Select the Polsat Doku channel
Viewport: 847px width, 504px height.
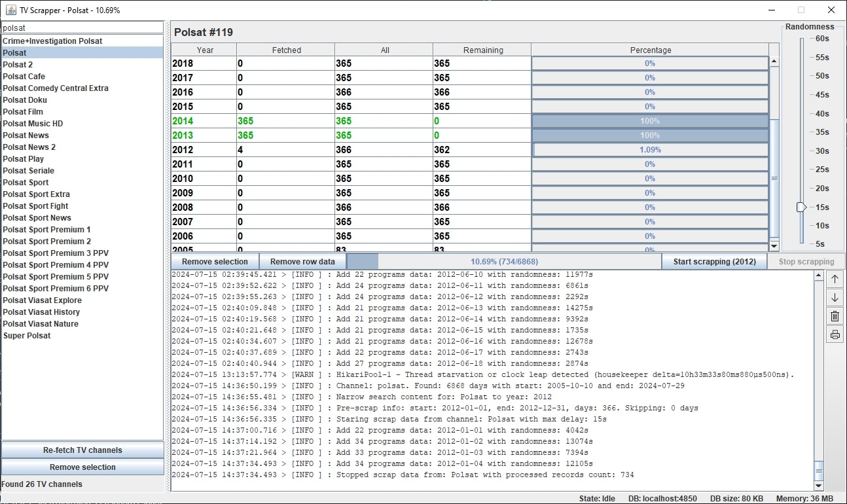[x=82, y=100]
